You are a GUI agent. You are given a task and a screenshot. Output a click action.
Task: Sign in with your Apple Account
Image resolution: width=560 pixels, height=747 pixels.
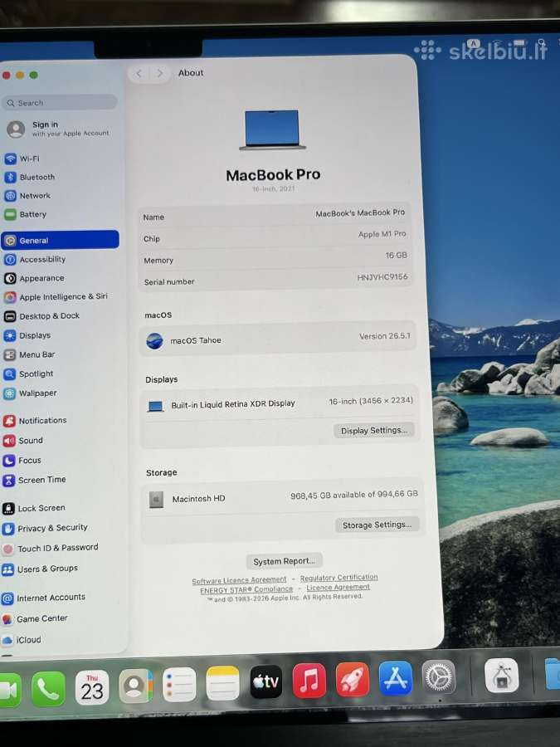point(58,129)
